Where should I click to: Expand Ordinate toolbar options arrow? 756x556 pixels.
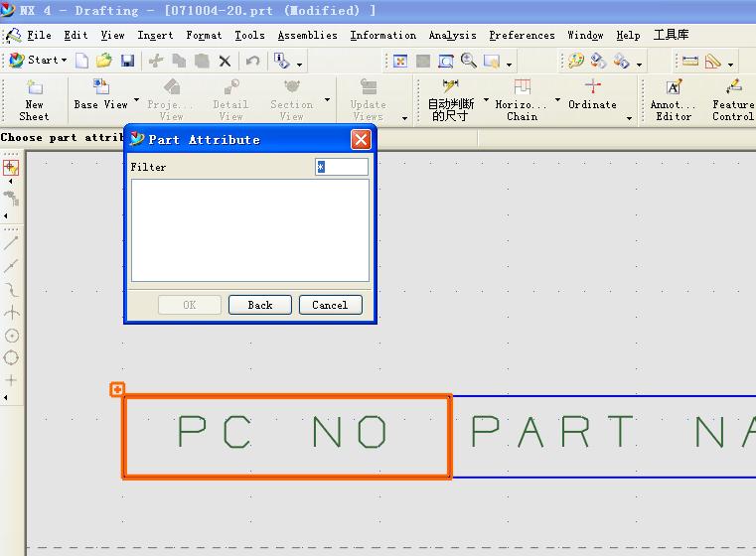(629, 118)
